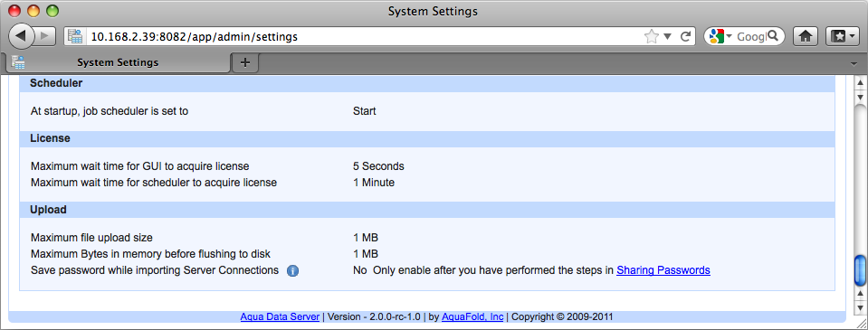Open the Google search engine dropdown
Image resolution: width=868 pixels, height=330 pixels.
[x=719, y=36]
